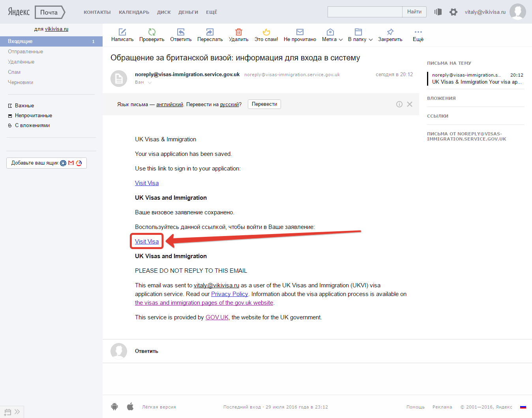The width and height of the screenshot is (532, 418).
Task: Open Календарь in the top menu
Action: (x=134, y=12)
